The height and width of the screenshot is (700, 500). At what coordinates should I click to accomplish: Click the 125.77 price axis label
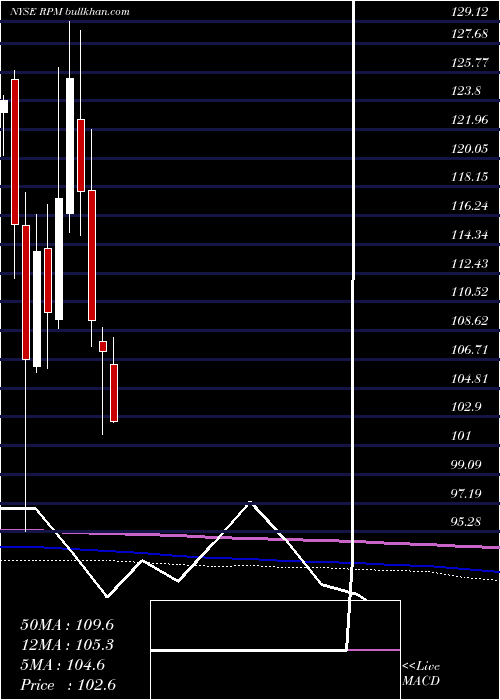(x=470, y=62)
